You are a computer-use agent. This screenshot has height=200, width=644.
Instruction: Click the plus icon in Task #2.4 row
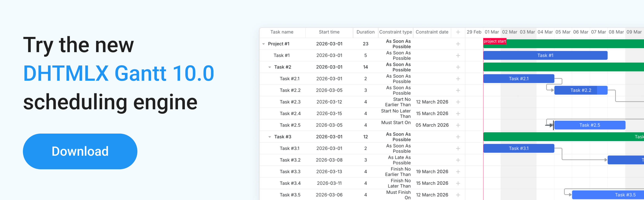458,114
